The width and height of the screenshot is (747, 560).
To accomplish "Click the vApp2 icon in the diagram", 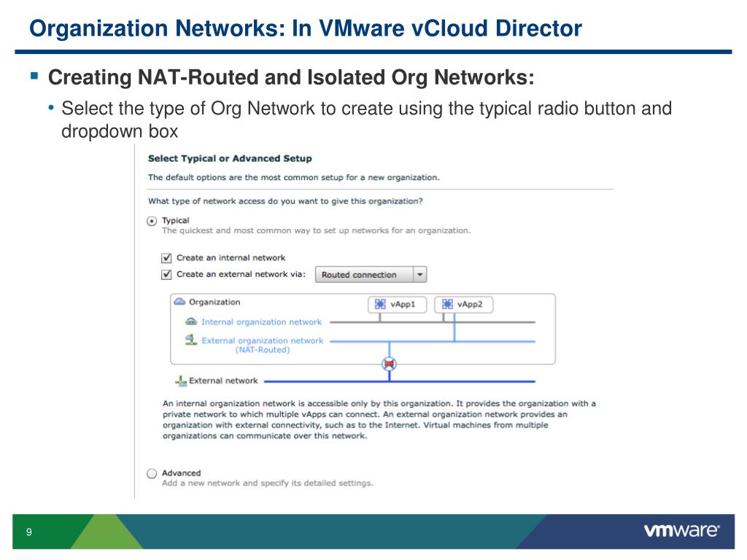I will [447, 304].
